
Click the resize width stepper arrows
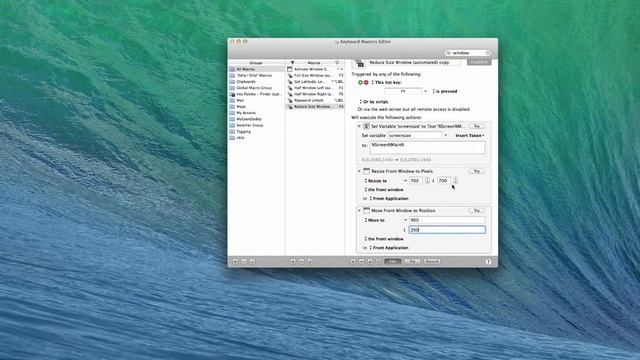tap(427, 180)
